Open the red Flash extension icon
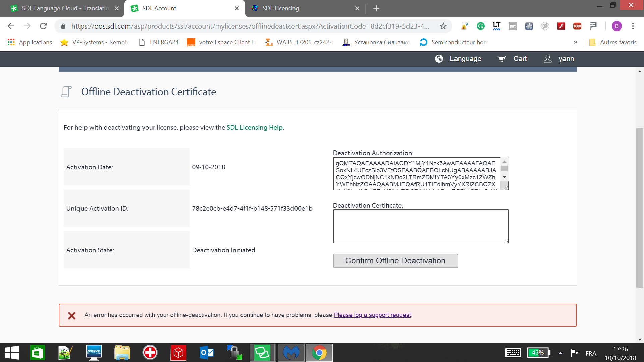Image resolution: width=644 pixels, height=362 pixels. 561,26
